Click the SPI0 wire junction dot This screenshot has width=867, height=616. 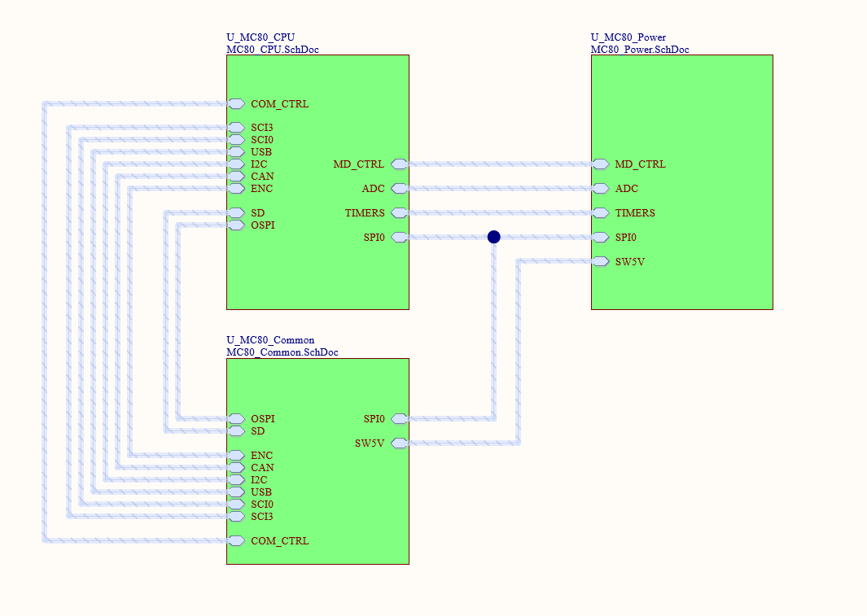tap(494, 237)
